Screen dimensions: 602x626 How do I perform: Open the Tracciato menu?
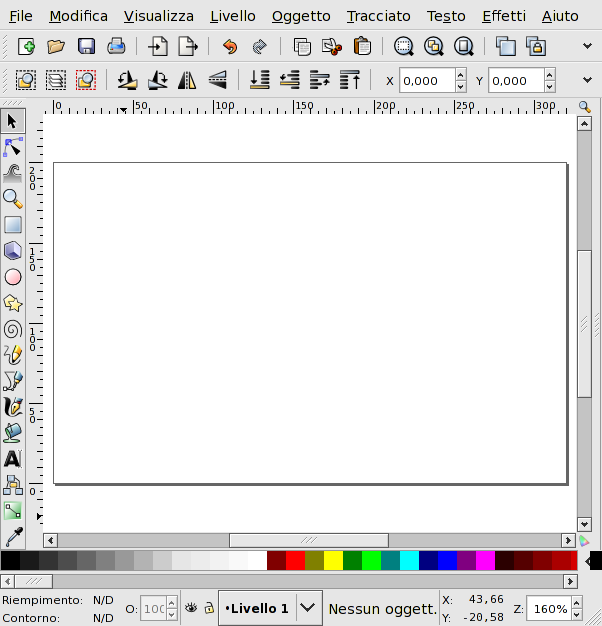[x=378, y=16]
